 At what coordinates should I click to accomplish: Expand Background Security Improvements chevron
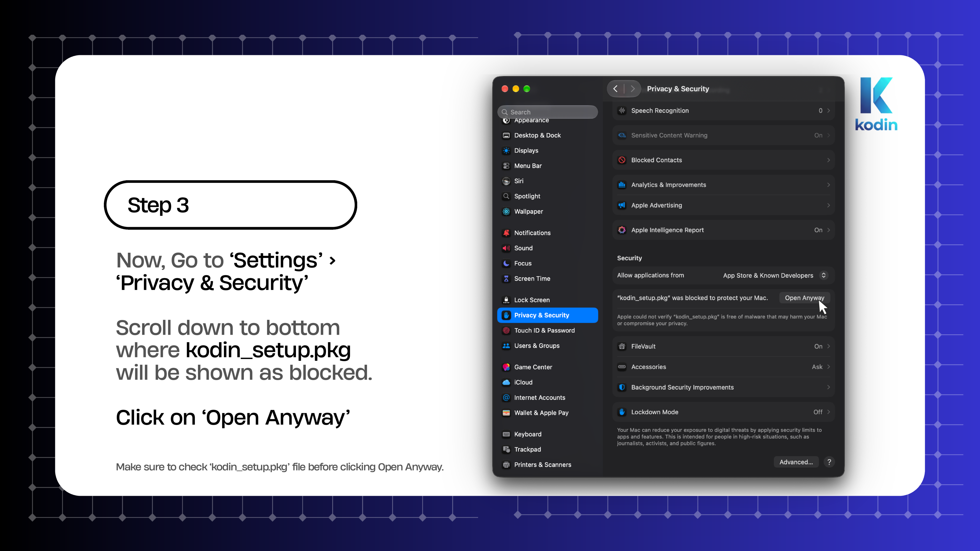828,387
